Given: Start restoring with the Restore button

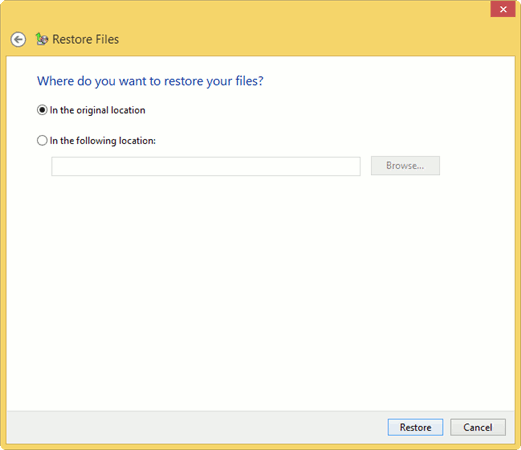Looking at the screenshot, I should 415,427.
